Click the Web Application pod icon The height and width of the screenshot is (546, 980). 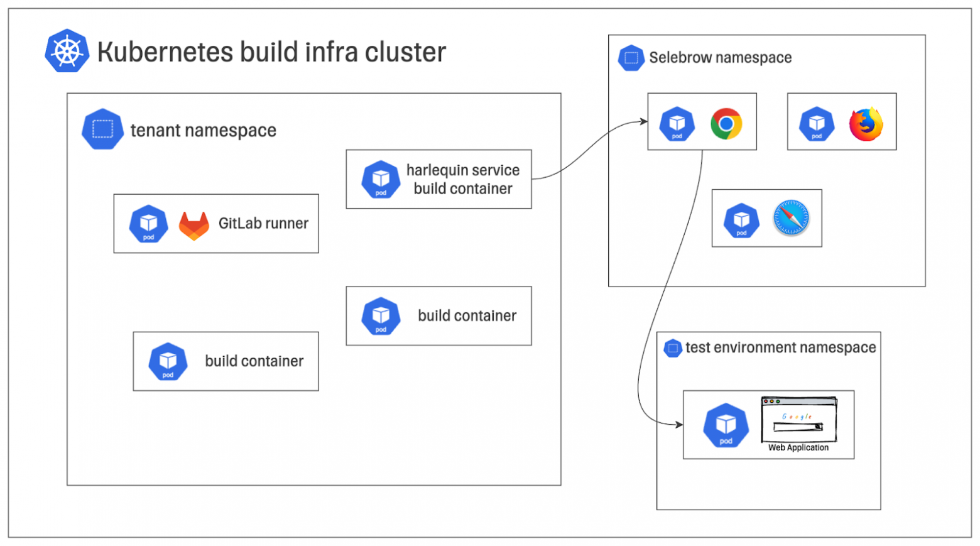click(726, 425)
